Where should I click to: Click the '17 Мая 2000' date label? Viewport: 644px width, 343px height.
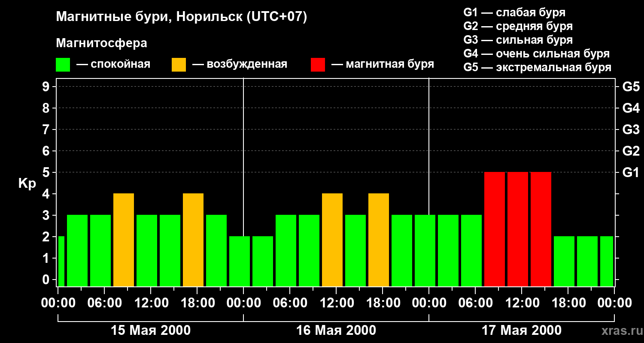pos(522,331)
